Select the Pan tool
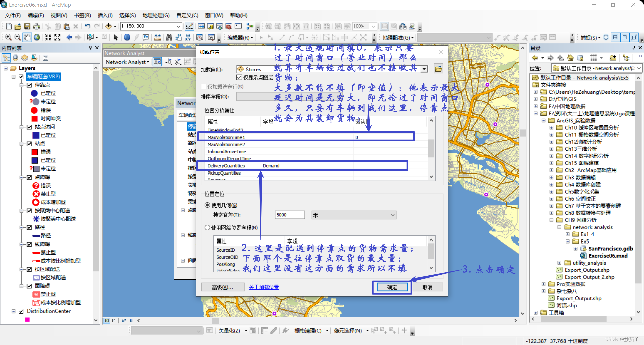The width and height of the screenshot is (644, 345). click(x=27, y=37)
